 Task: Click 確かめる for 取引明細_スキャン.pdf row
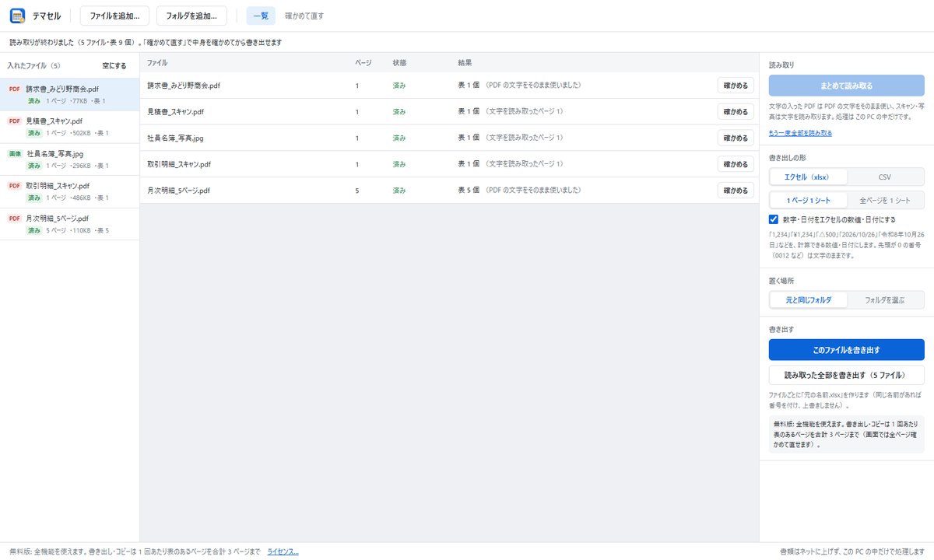click(736, 164)
